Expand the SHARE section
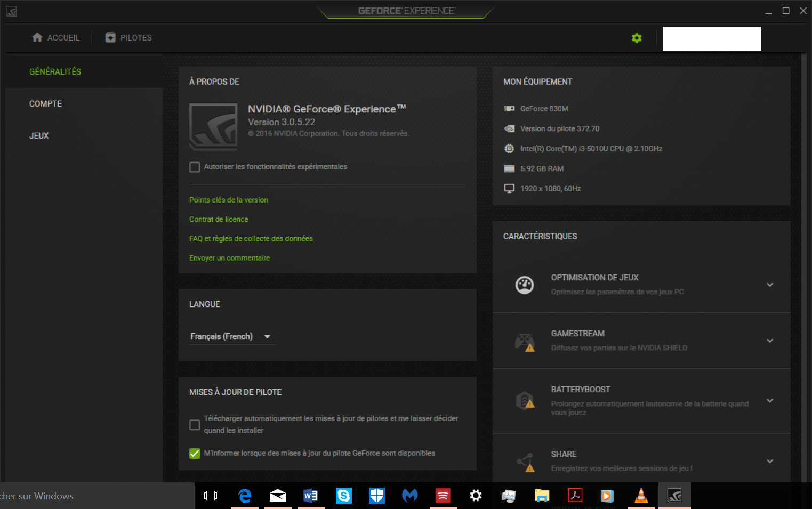This screenshot has width=812, height=509. [770, 461]
